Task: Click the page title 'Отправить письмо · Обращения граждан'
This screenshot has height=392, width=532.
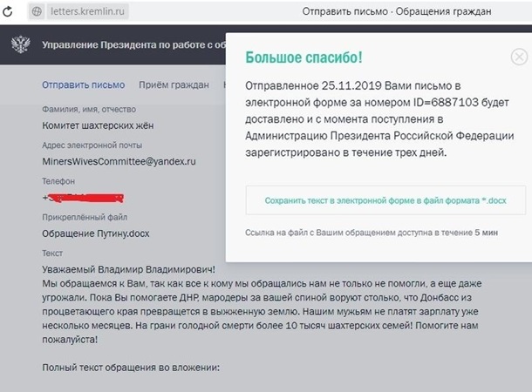Action: click(396, 12)
